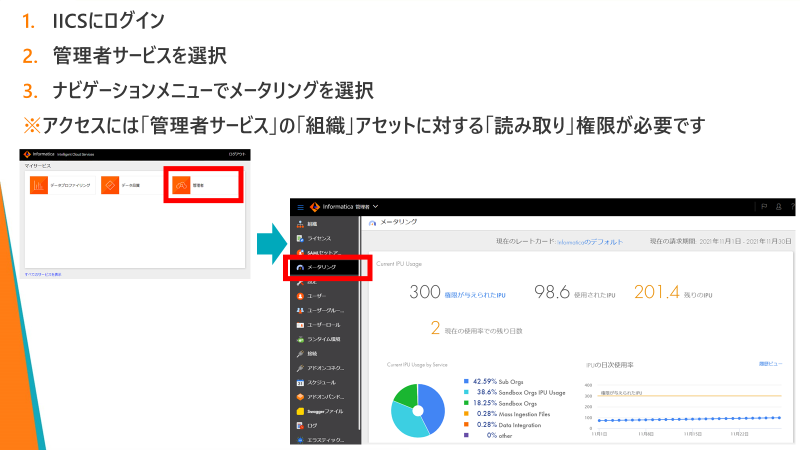Image resolution: width=800 pixels, height=450 pixels.
Task: Click the green Sandbox Orgs legend swatch
Action: point(466,403)
